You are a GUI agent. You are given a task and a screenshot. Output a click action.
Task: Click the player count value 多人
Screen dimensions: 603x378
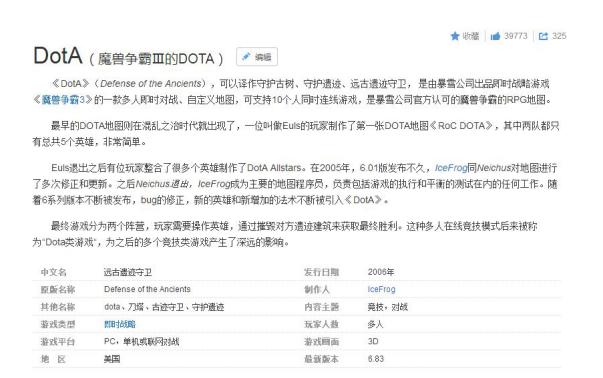pos(375,324)
